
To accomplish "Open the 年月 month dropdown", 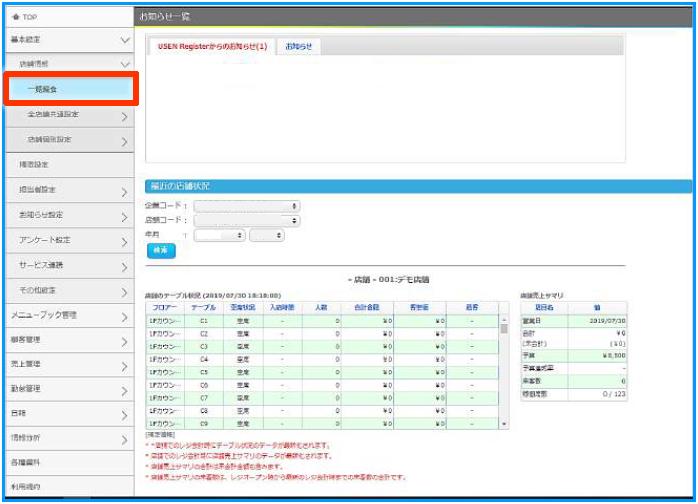I will tap(266, 235).
